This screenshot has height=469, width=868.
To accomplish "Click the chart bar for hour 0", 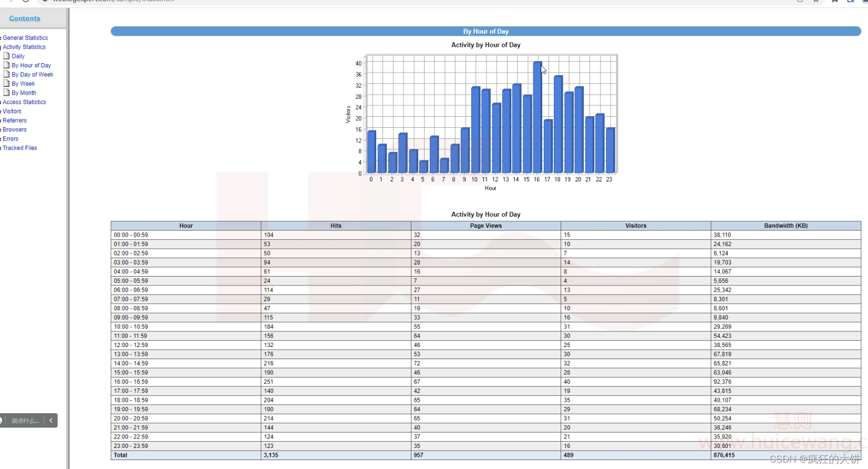I will click(371, 152).
